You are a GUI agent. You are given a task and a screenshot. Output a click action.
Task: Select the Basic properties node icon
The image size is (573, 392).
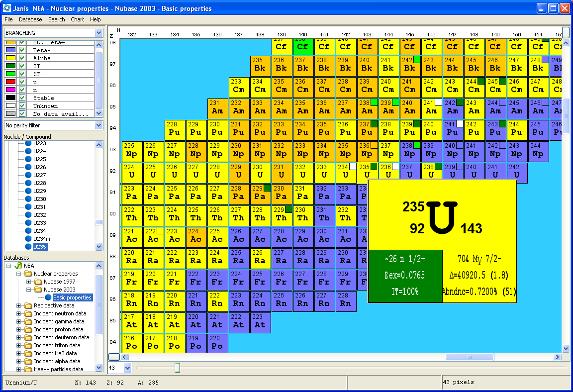click(x=48, y=297)
